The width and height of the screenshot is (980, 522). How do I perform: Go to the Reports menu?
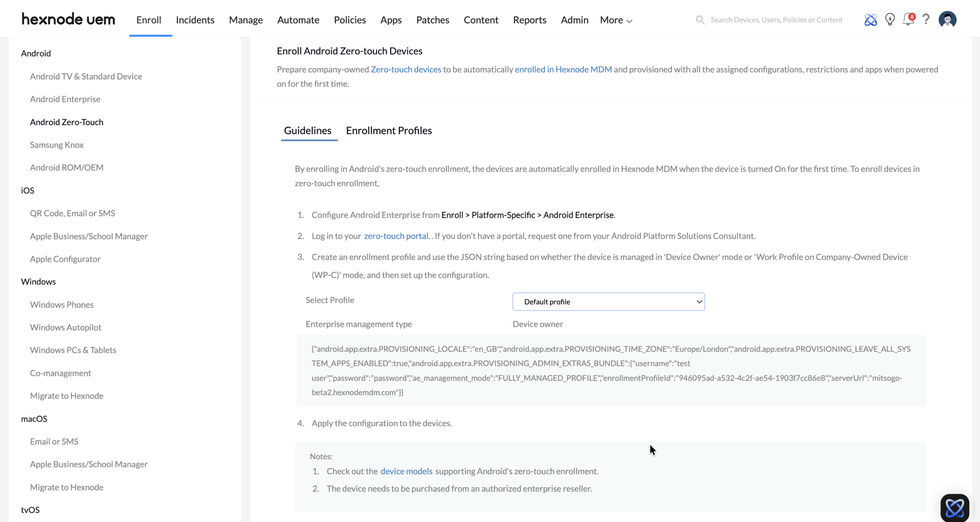pyautogui.click(x=529, y=20)
